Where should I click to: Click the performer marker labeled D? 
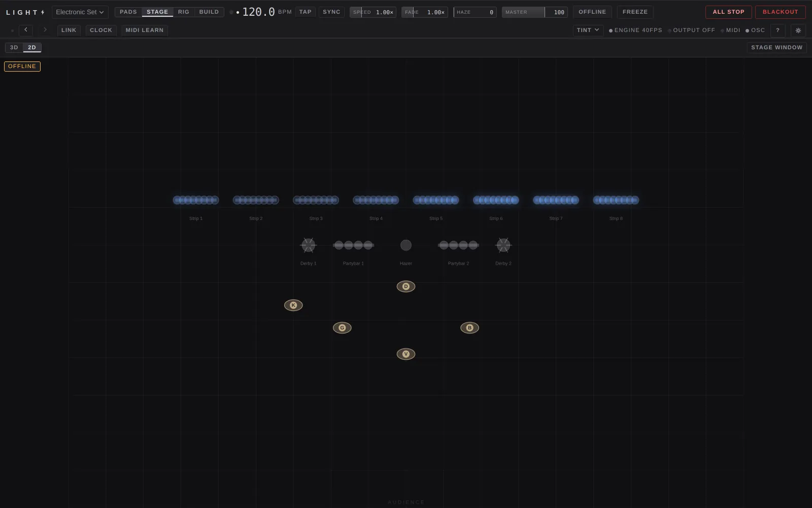pyautogui.click(x=406, y=287)
